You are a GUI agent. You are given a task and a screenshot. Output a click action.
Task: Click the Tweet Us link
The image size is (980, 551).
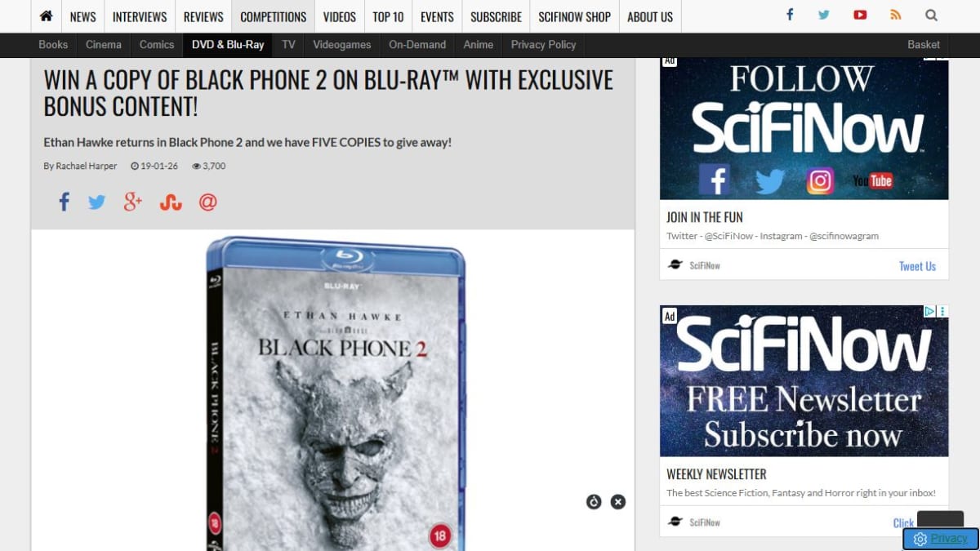[917, 266]
